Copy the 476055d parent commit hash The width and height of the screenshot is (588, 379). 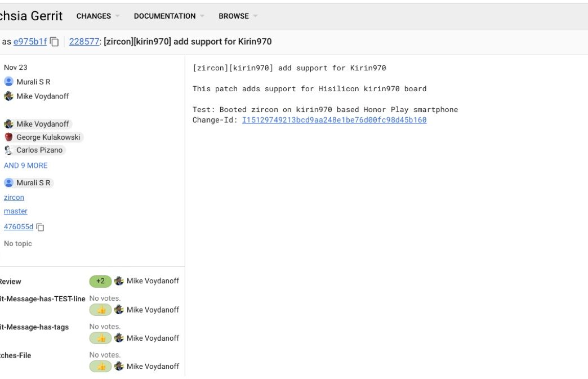pyautogui.click(x=40, y=227)
